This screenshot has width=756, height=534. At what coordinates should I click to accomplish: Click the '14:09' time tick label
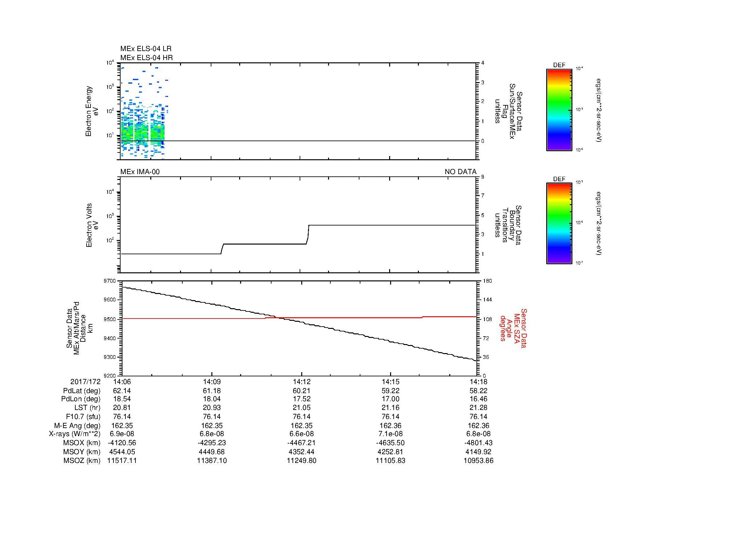pos(212,382)
